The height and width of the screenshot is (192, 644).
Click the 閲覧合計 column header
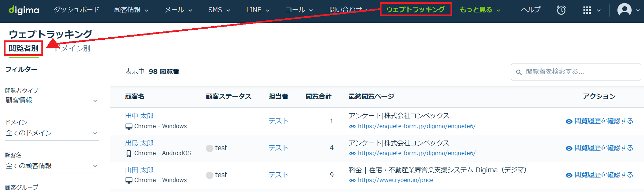tap(318, 96)
